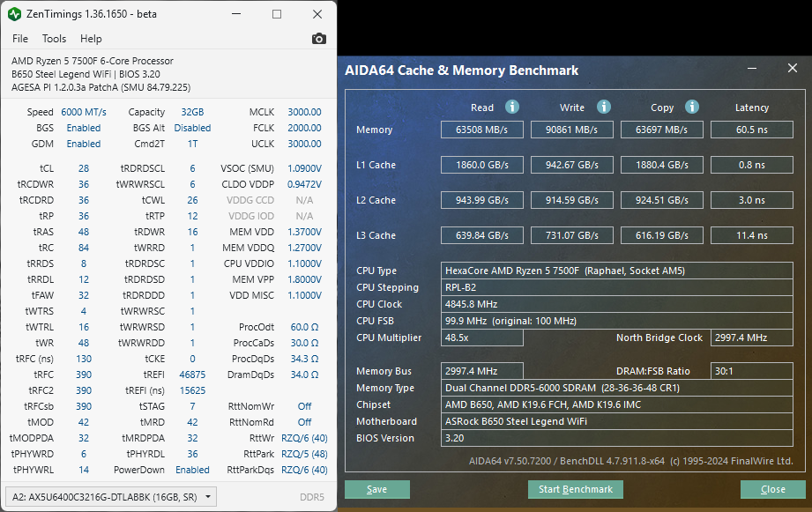Click the tREFI value 46875
Viewport: 812px width, 512px height.
tap(192, 375)
